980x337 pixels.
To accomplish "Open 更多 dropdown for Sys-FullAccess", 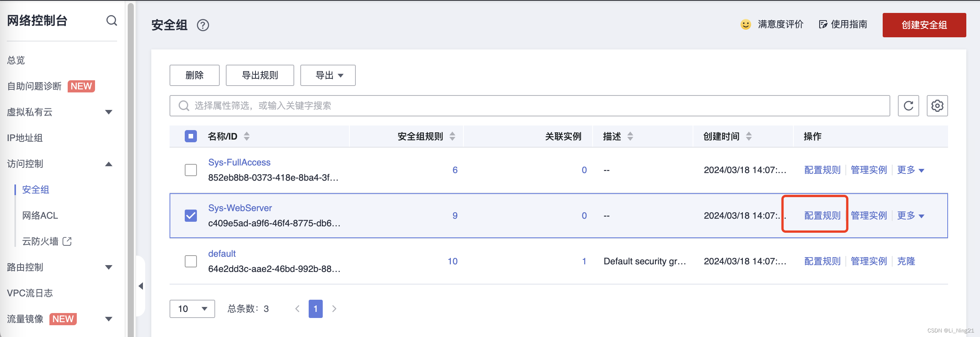I will 910,170.
